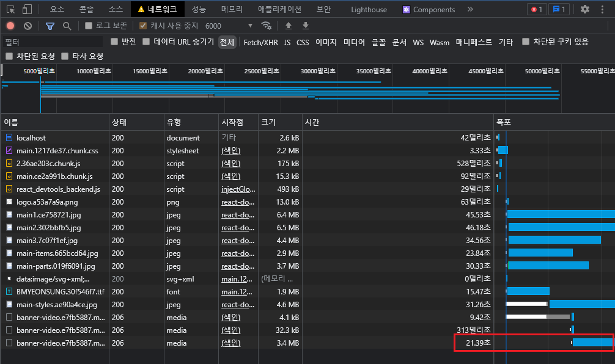Filter requests by 글꼴
The width and height of the screenshot is (615, 364).
(378, 42)
